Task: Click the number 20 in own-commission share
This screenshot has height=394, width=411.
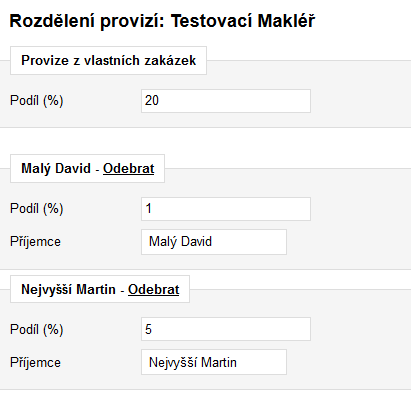Action: (152, 100)
